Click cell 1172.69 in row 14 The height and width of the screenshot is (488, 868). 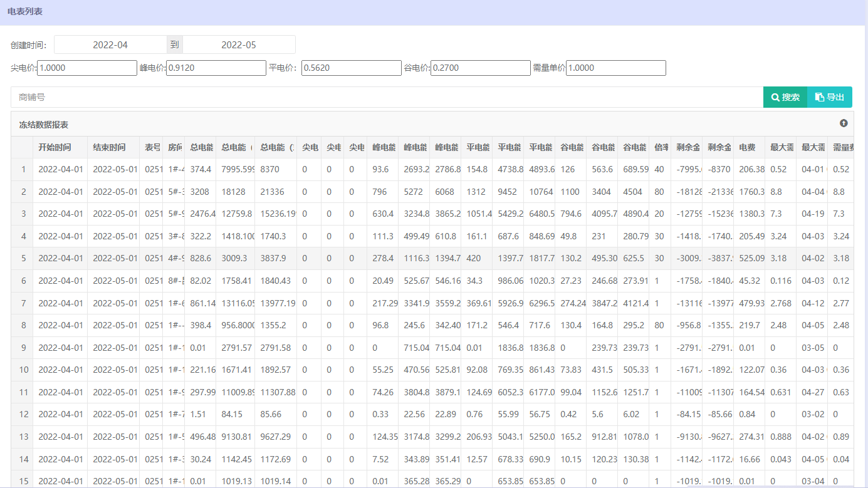pyautogui.click(x=276, y=459)
